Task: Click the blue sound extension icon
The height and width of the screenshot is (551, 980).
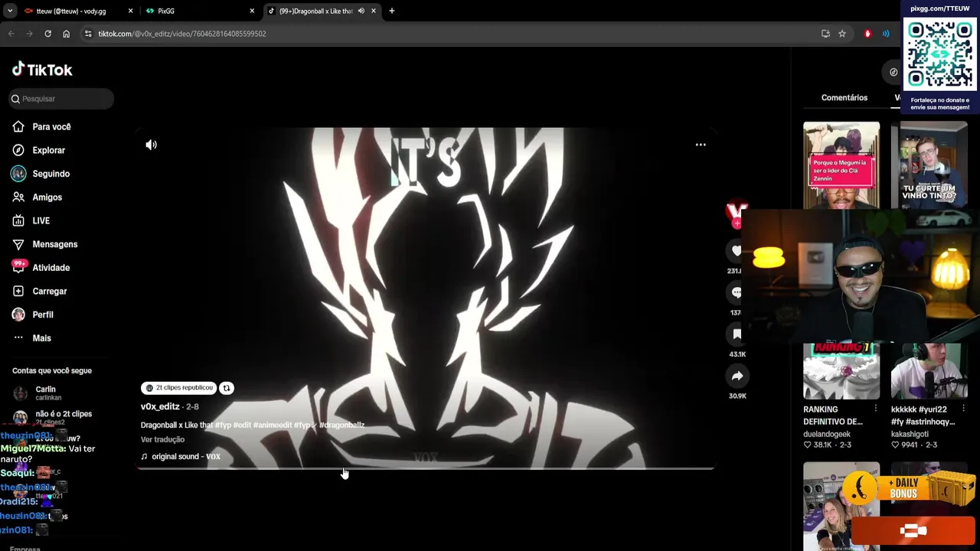Action: 886,34
